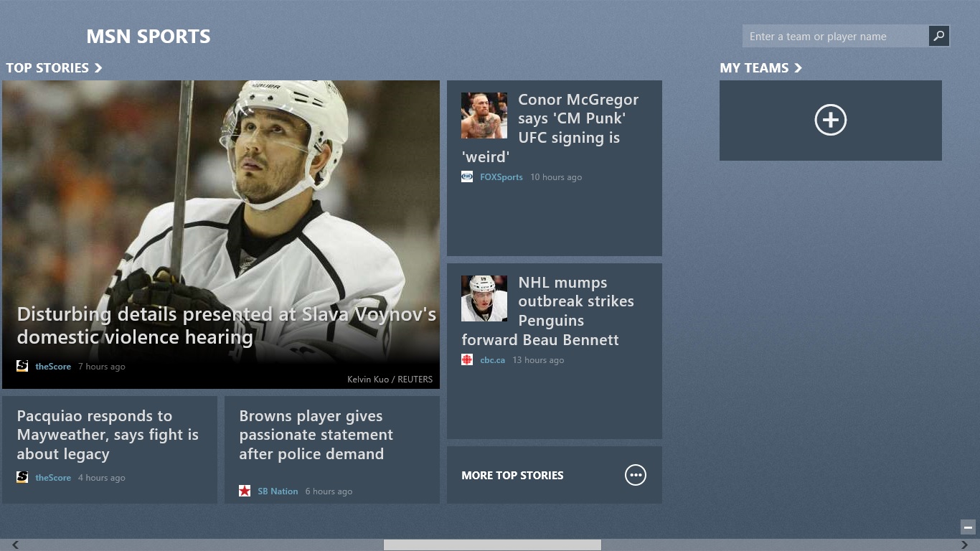The image size is (980, 551).
Task: Click the FOXSports source link
Action: click(x=501, y=177)
